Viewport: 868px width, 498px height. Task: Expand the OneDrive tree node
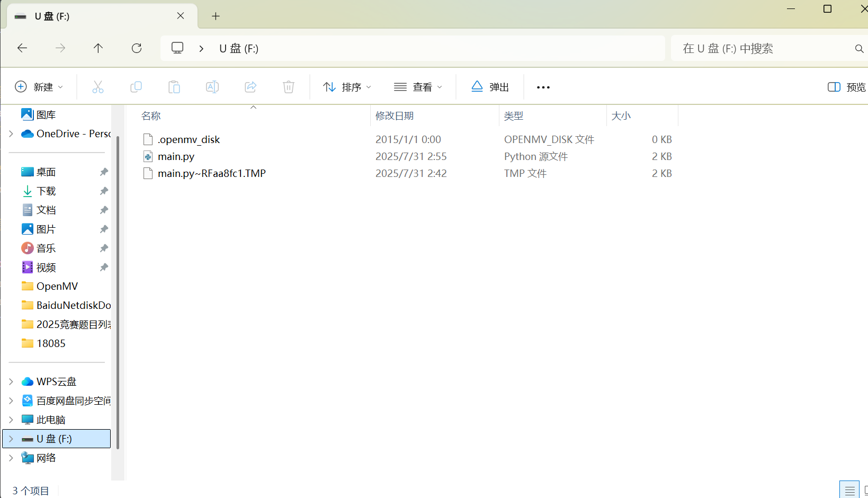[11, 134]
